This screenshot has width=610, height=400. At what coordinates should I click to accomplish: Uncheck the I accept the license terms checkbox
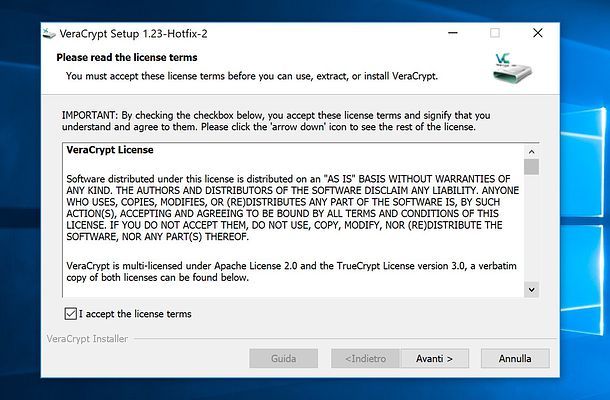point(70,314)
